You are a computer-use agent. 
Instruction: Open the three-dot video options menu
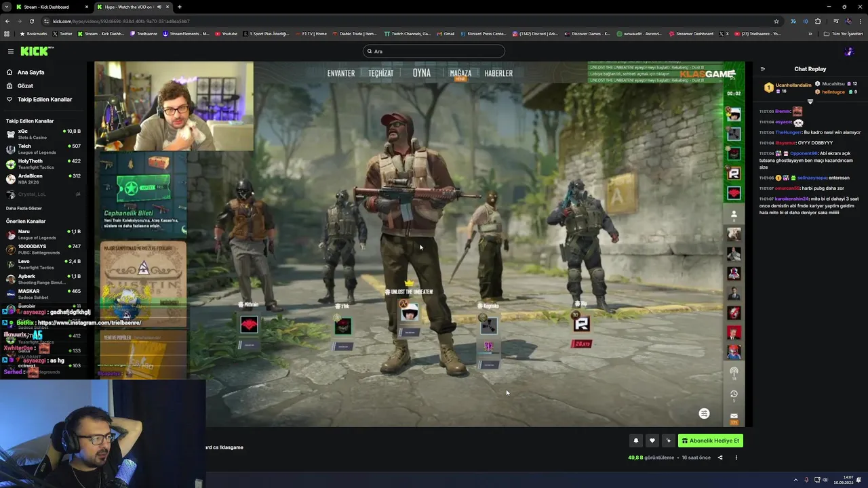[x=736, y=457]
